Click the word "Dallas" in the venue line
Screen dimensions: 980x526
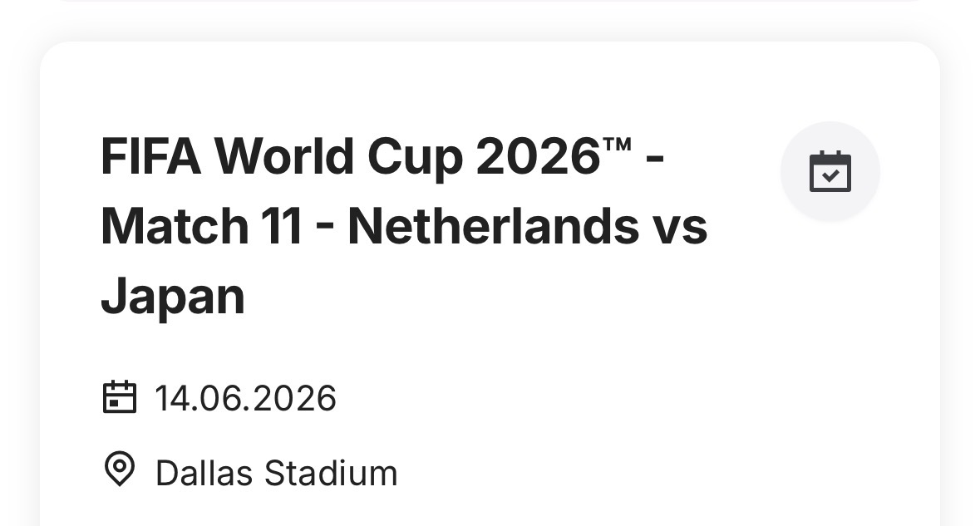(x=204, y=473)
